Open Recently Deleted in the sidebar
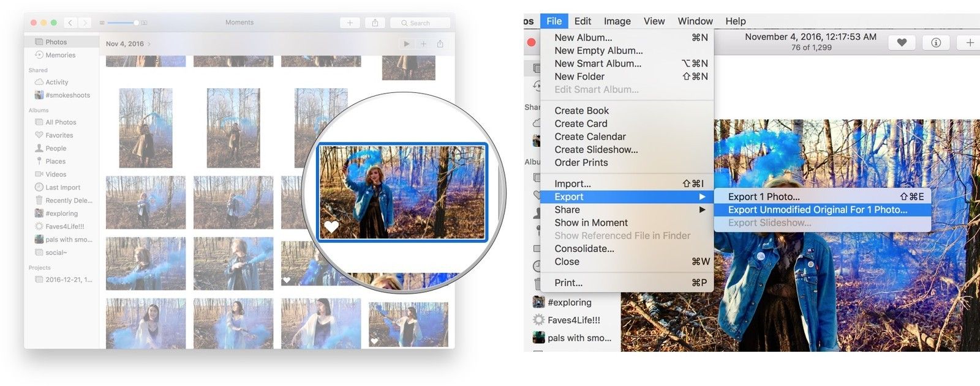Screen dimensions: 980x386 [x=68, y=201]
